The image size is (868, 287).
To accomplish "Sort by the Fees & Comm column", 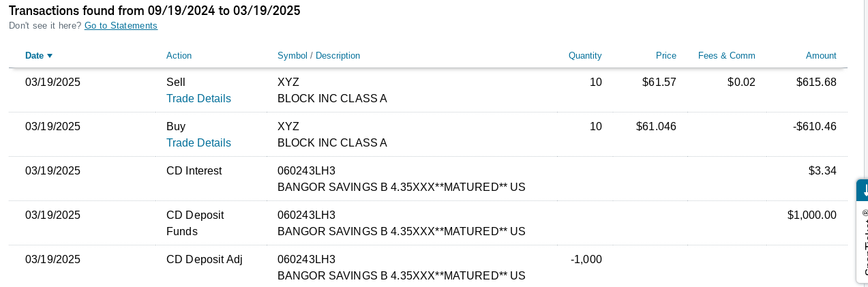I will click(726, 56).
